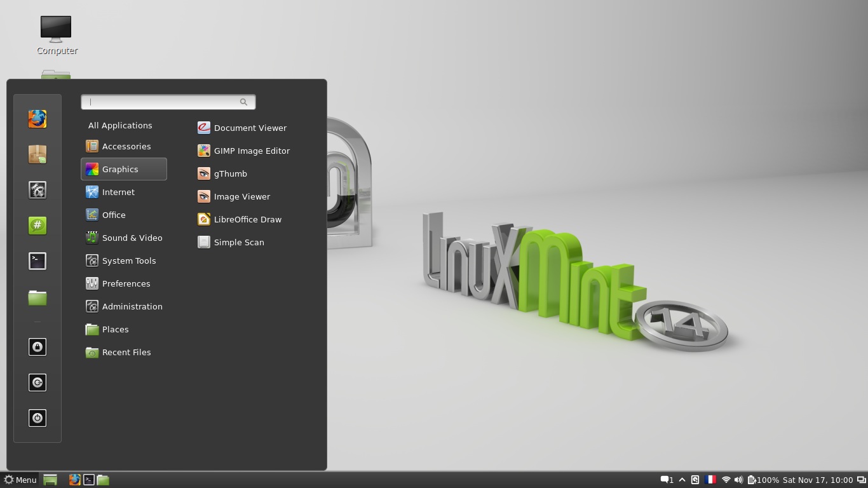Open Software Manager package icon in favorites

pyautogui.click(x=37, y=154)
